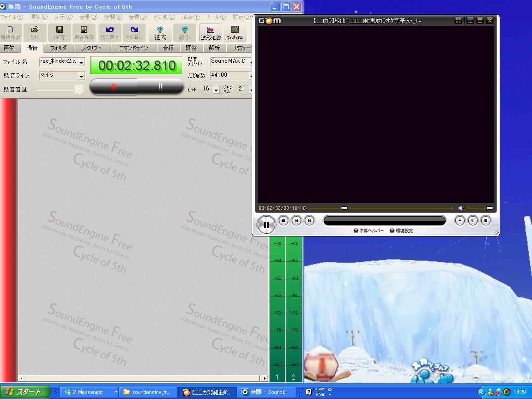Toggle the ヴィジュアル visual button
532x399 pixels.
click(x=235, y=33)
